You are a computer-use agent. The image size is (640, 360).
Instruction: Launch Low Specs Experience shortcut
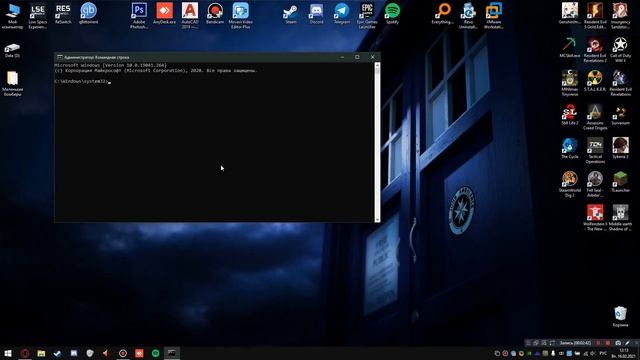coord(38,15)
